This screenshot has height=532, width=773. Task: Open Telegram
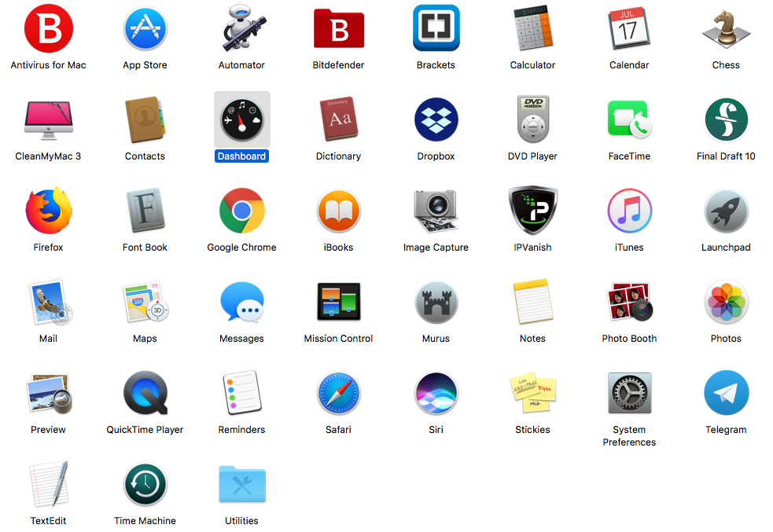[x=726, y=393]
